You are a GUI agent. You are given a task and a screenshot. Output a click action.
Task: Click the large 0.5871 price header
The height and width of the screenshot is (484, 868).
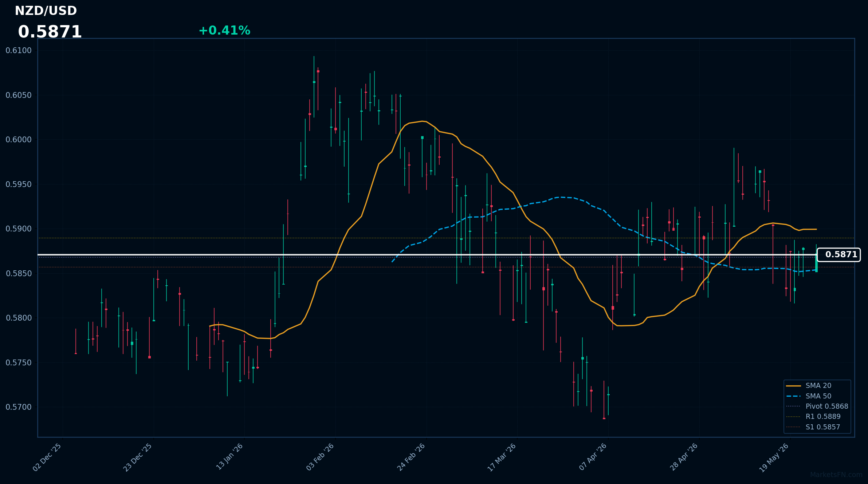50,32
